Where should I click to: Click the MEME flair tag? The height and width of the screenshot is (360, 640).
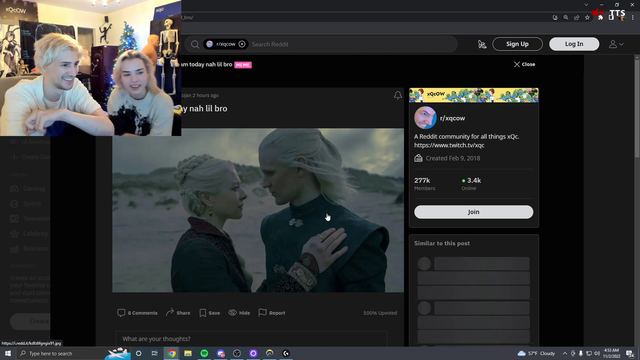[x=243, y=65]
